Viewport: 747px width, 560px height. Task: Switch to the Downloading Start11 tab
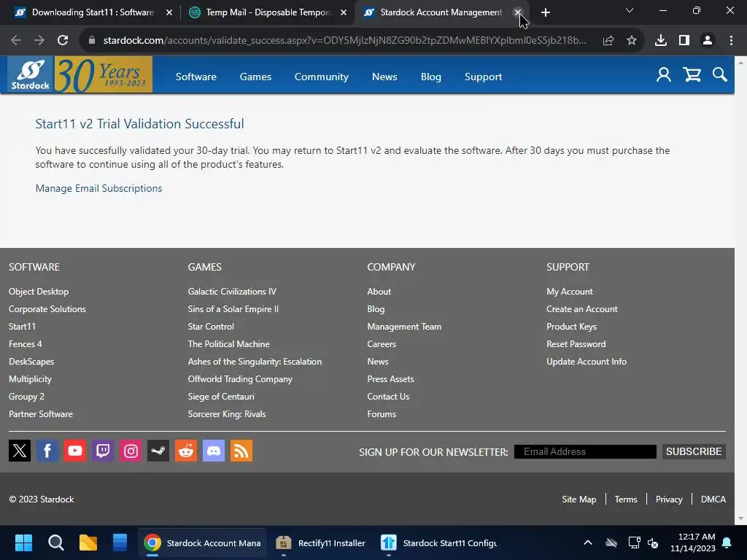93,12
